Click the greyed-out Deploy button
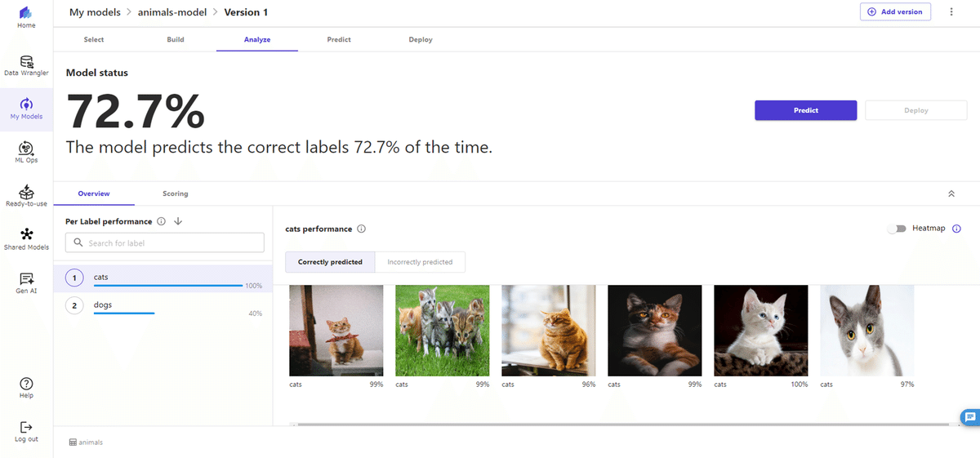 [x=916, y=110]
